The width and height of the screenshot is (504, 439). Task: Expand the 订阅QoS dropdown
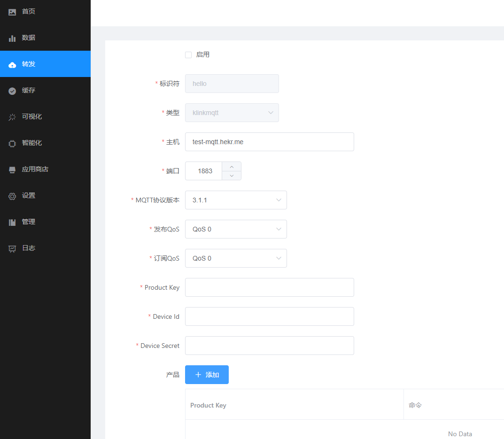[236, 258]
